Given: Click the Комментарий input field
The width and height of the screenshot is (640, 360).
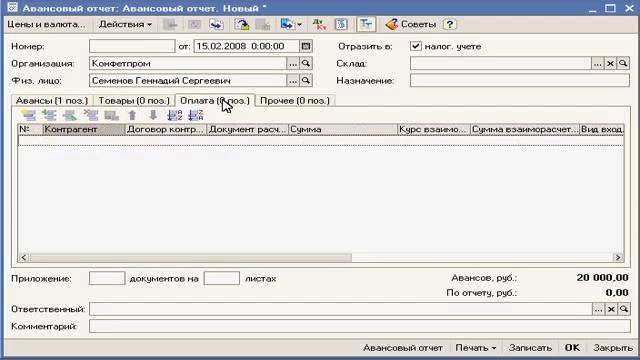Looking at the screenshot, I should point(360,326).
